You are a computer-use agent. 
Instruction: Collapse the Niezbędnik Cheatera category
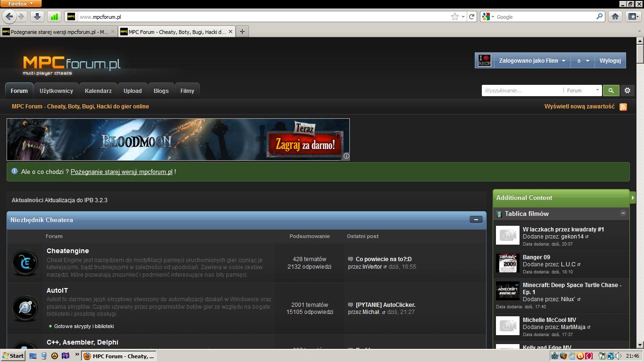[476, 220]
